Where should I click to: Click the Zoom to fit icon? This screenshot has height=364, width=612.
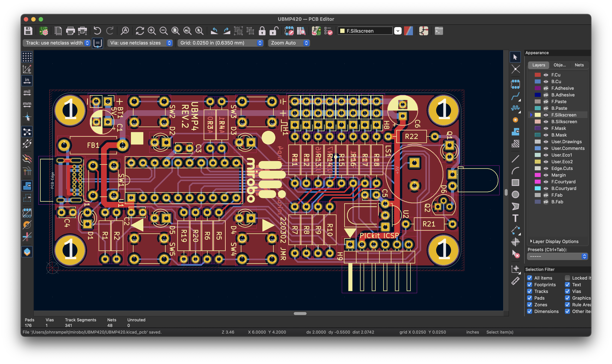[175, 31]
